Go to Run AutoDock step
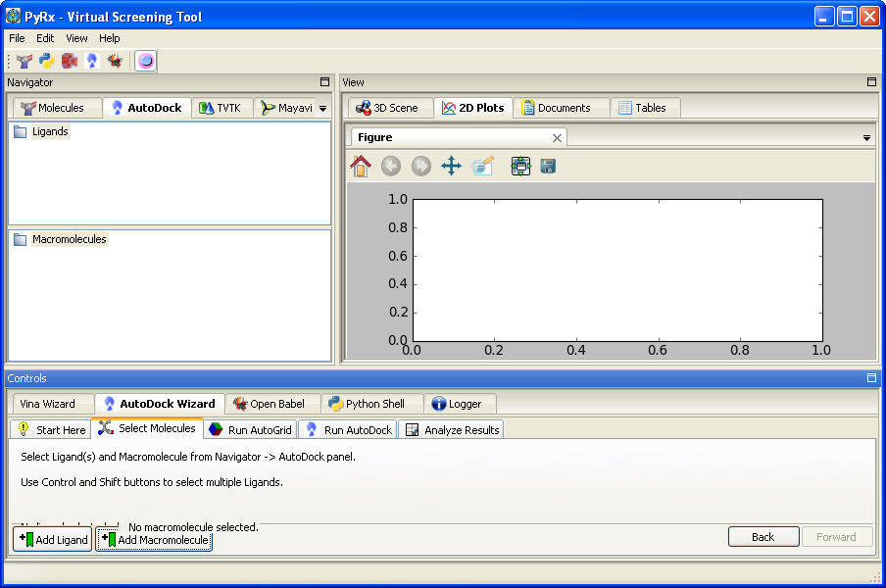 (x=348, y=430)
